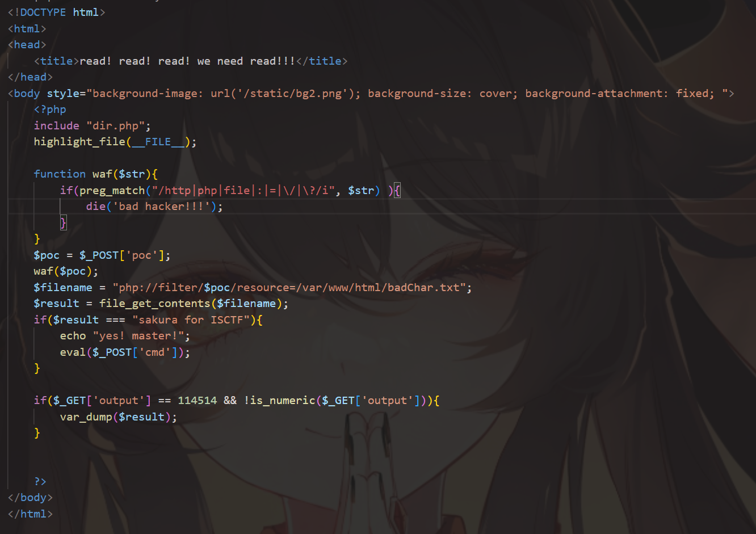The width and height of the screenshot is (756, 534).
Task: Click the closing </html> tag
Action: (x=30, y=514)
